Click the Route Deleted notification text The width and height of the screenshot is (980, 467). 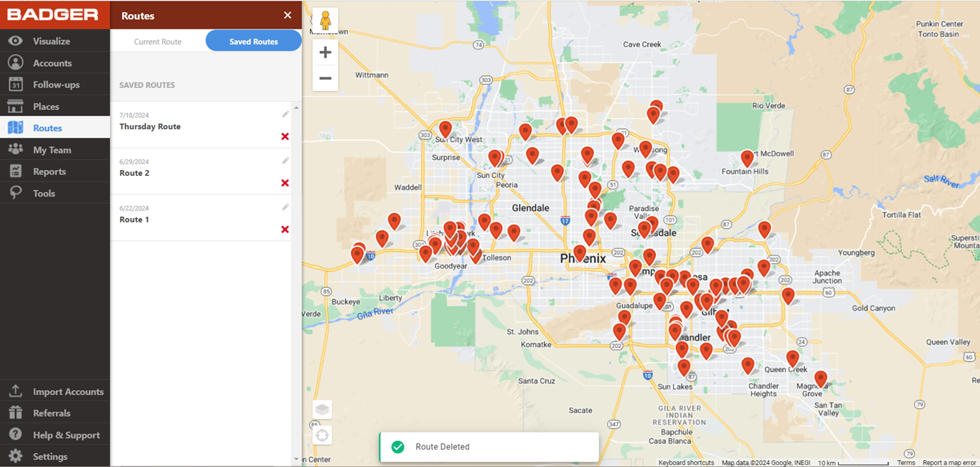[x=443, y=447]
